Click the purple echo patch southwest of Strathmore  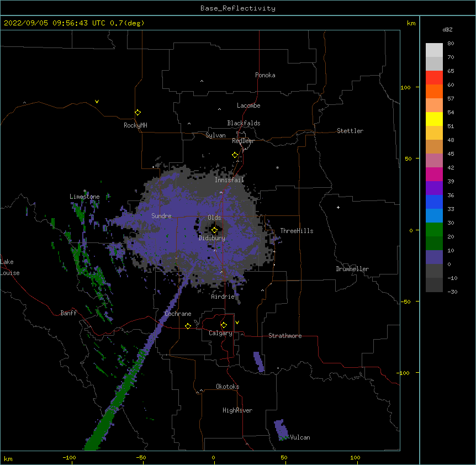tap(258, 362)
